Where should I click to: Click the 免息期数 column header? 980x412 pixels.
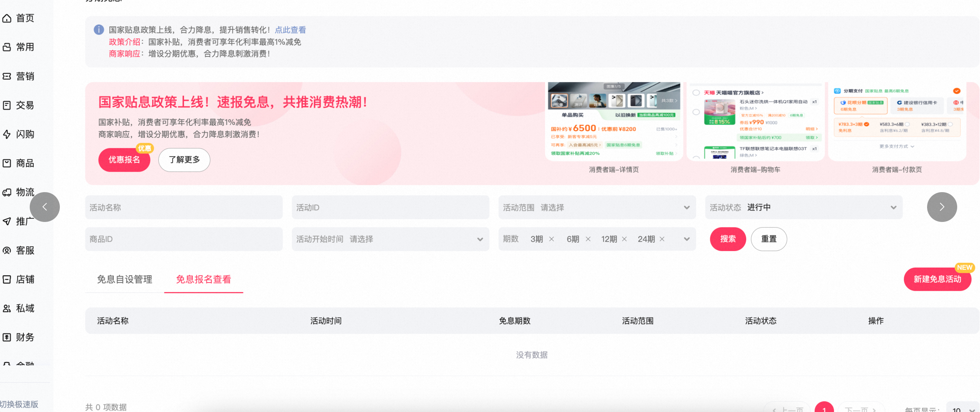514,321
